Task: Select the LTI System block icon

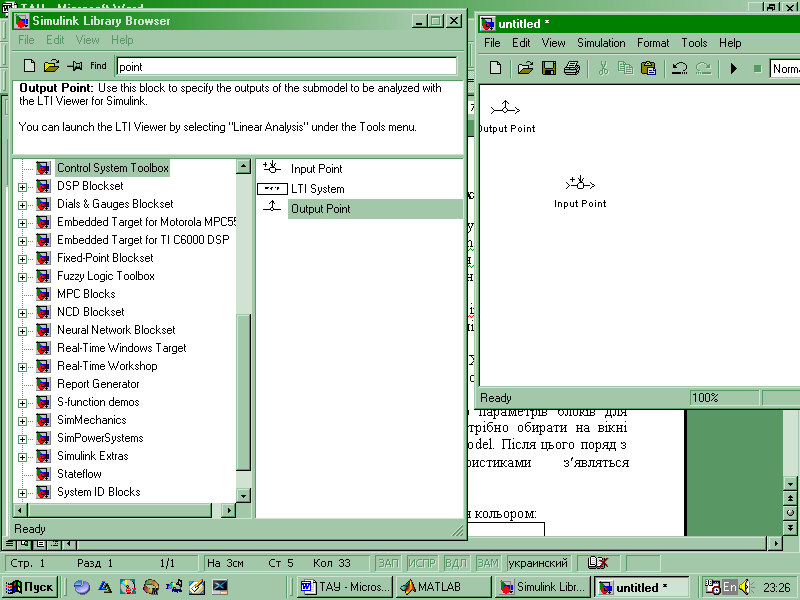Action: 272,189
